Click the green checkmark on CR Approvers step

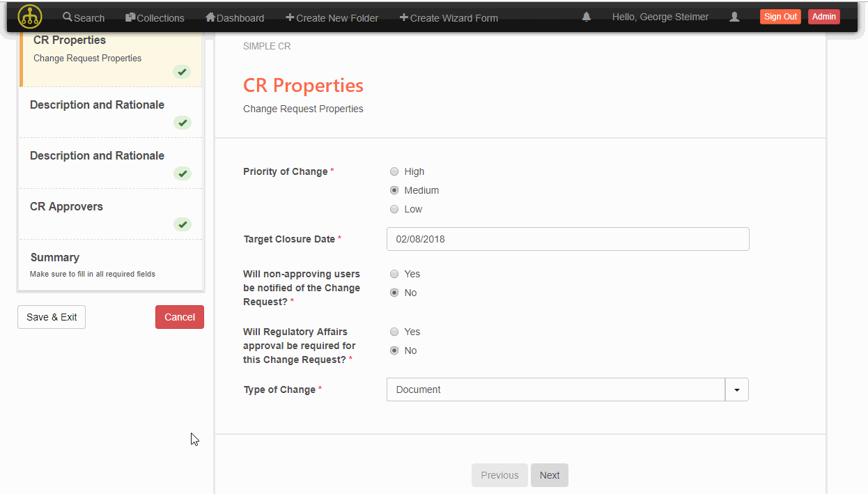[182, 224]
